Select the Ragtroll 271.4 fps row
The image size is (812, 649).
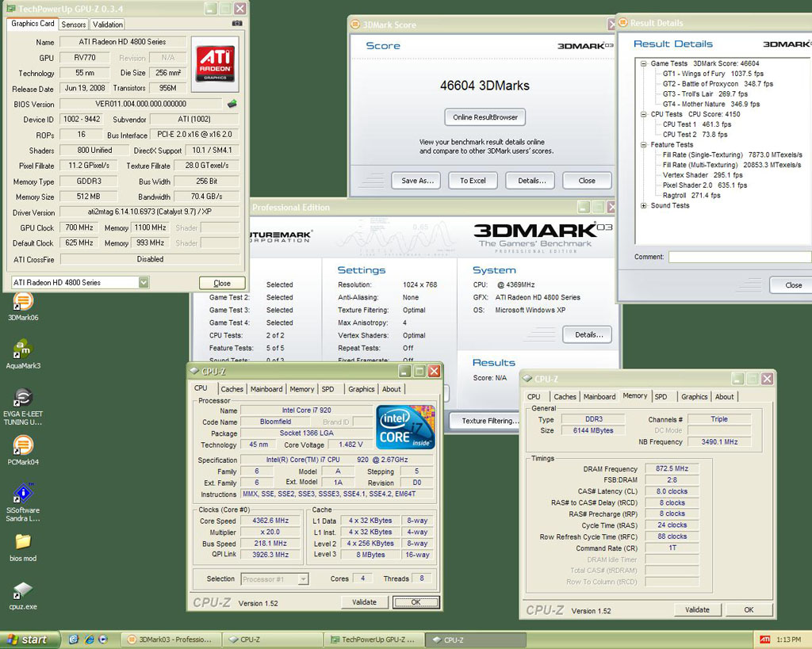691,195
